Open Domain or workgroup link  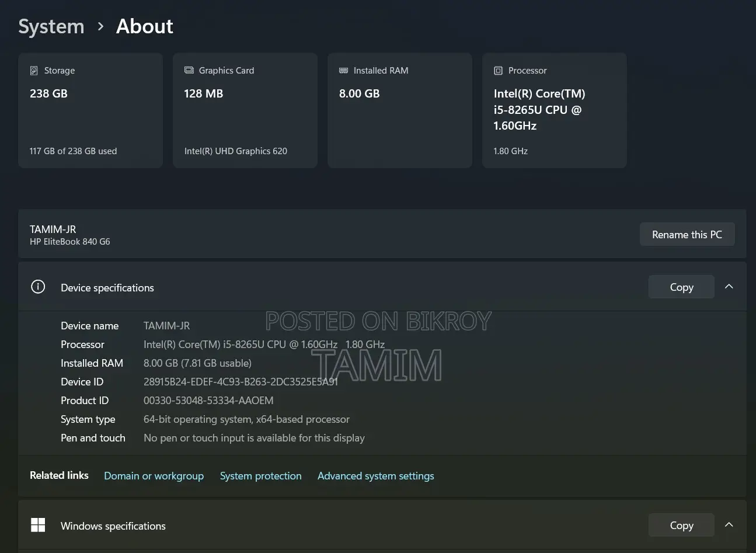(x=154, y=476)
